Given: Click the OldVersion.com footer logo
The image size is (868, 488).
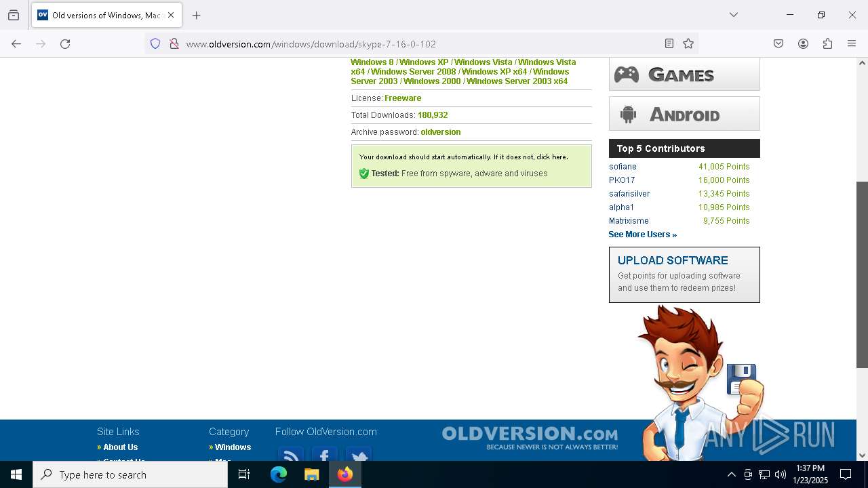Looking at the screenshot, I should pyautogui.click(x=530, y=437).
